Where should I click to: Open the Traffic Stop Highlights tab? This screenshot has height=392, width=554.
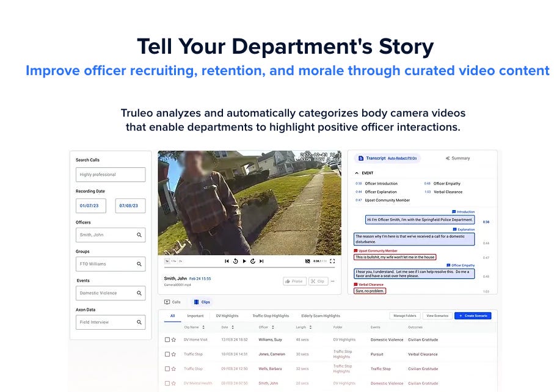[271, 316]
